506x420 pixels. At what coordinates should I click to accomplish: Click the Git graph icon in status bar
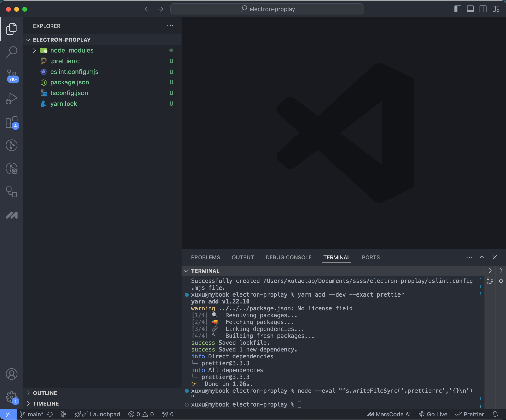point(63,414)
